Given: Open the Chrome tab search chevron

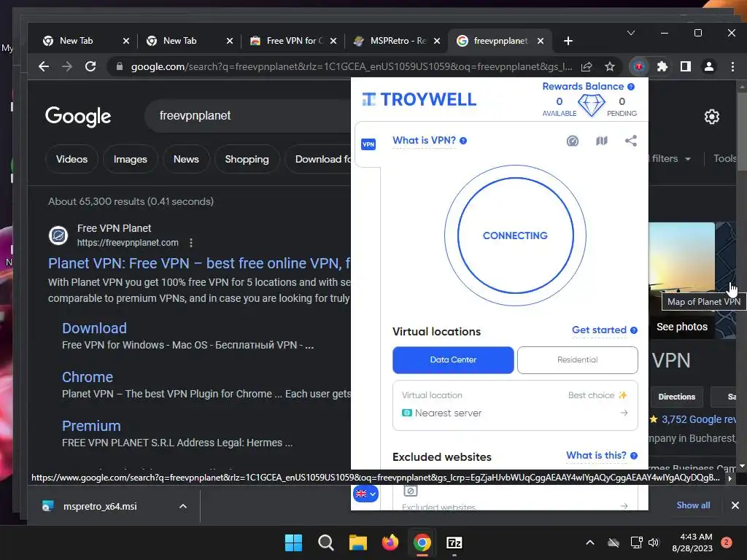Looking at the screenshot, I should click(631, 33).
